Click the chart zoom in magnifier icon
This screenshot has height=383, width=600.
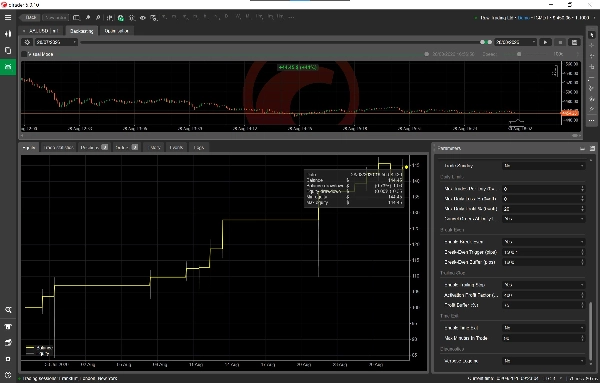coord(88,18)
